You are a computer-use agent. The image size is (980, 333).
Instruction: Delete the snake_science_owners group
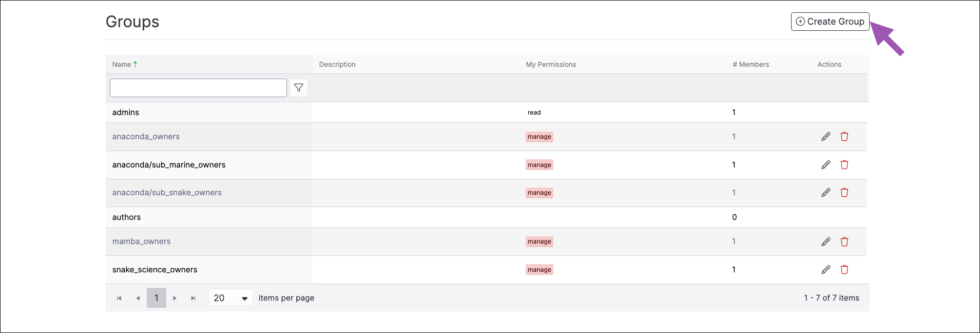(x=844, y=270)
